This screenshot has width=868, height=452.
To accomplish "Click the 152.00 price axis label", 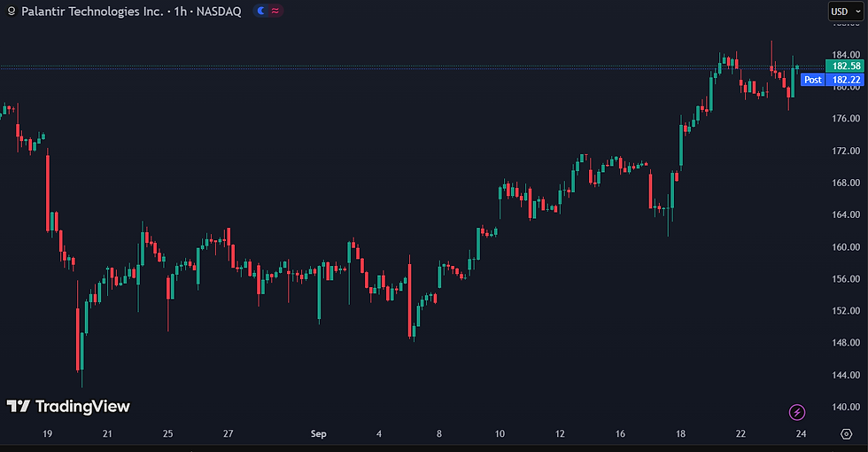I will pos(846,311).
